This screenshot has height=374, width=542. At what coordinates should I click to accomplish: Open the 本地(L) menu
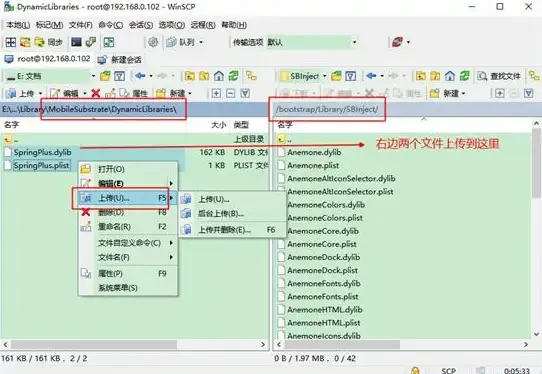18,25
